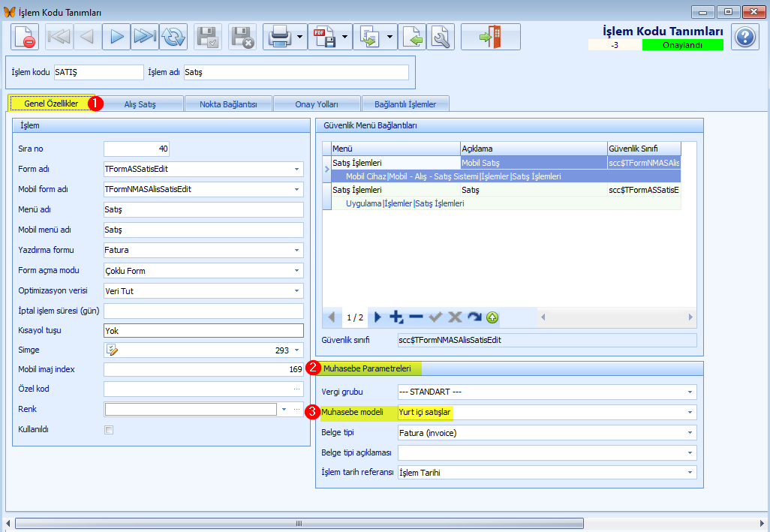Refresh data with the circular arrows icon
Viewport: 770px width, 532px height.
(x=173, y=37)
